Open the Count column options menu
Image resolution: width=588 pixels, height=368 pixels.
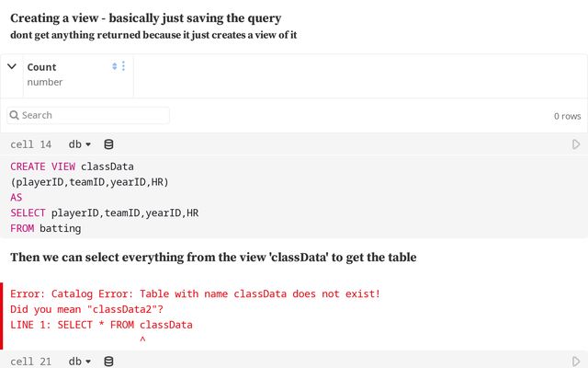(x=124, y=66)
